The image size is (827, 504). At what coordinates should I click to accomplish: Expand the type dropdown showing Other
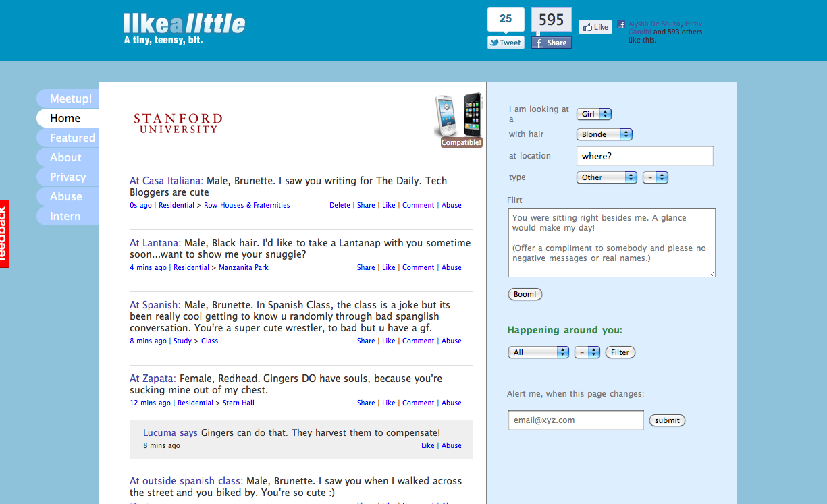click(x=607, y=177)
